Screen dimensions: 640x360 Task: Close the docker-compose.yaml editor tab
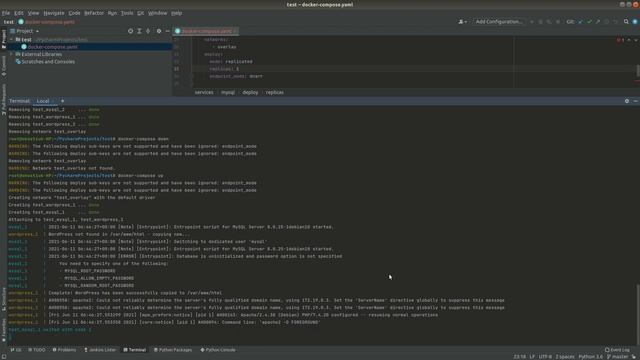tap(236, 31)
